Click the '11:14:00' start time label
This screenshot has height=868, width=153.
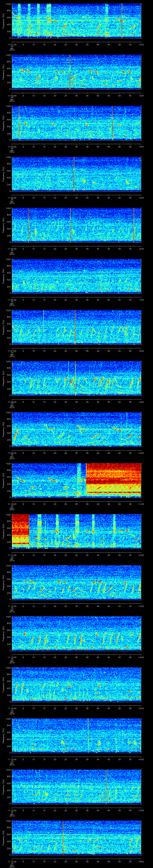pyautogui.click(x=12, y=708)
